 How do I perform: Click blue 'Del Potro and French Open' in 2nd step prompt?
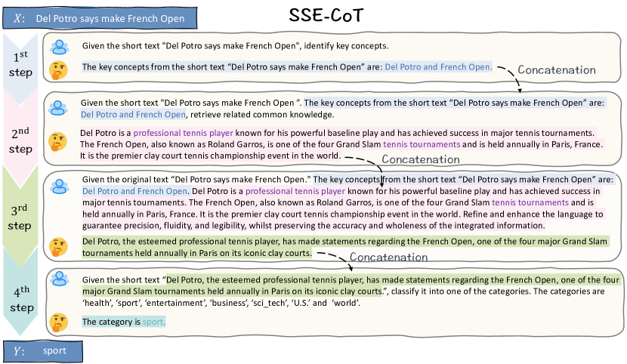tap(133, 115)
